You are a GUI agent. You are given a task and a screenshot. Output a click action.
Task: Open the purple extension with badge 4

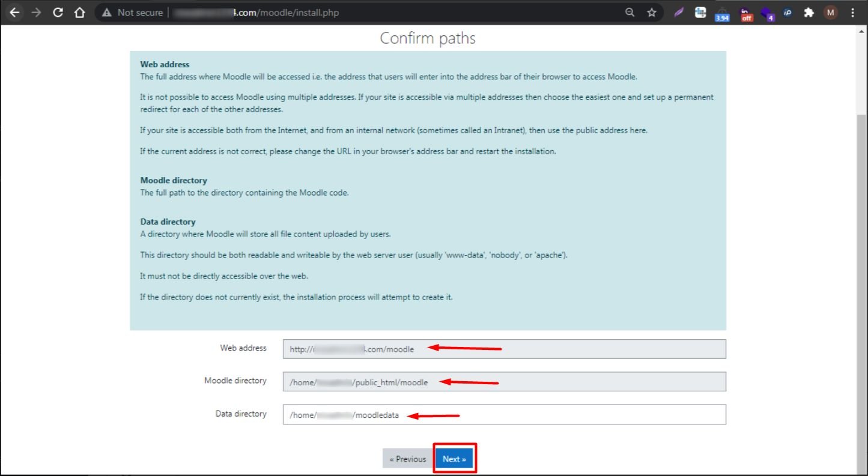coord(766,14)
